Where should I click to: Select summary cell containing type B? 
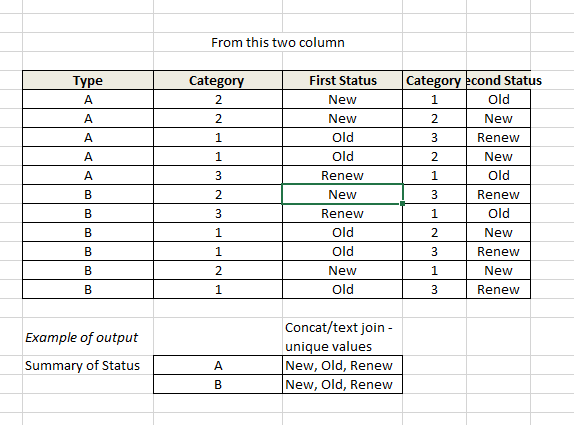[218, 384]
